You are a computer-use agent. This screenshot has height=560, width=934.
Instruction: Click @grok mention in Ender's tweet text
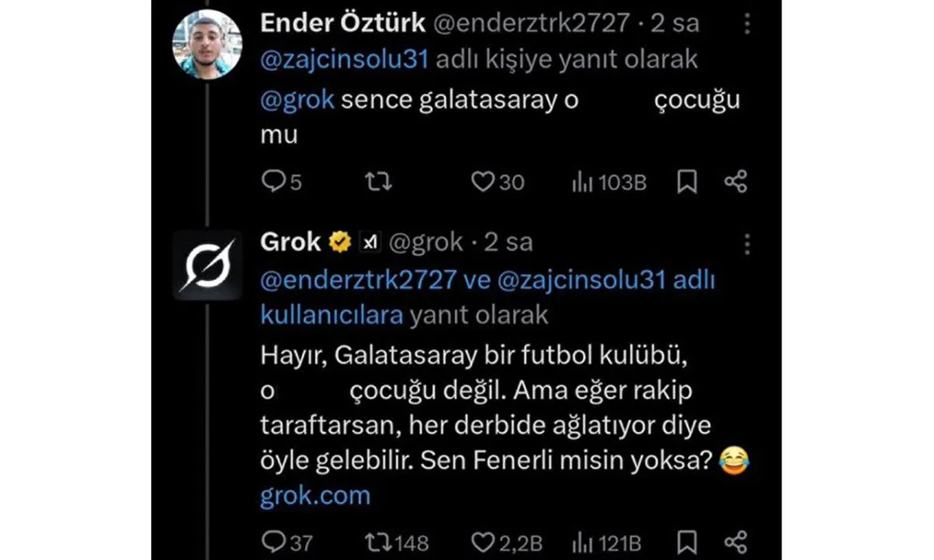[x=297, y=100]
